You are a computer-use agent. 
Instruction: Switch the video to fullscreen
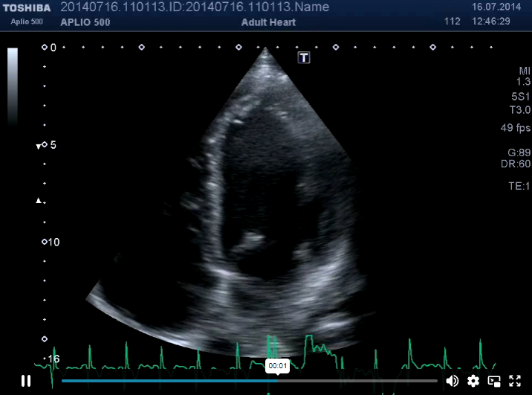[x=515, y=381]
